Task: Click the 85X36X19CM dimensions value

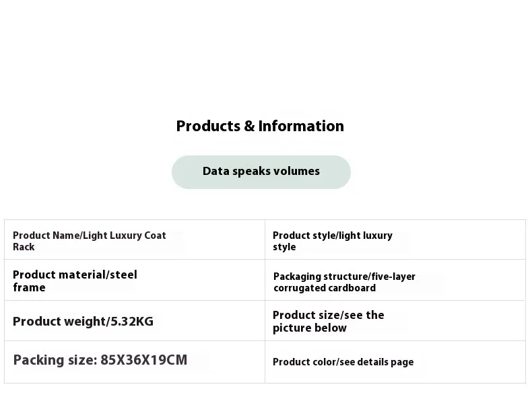Action: pyautogui.click(x=143, y=360)
